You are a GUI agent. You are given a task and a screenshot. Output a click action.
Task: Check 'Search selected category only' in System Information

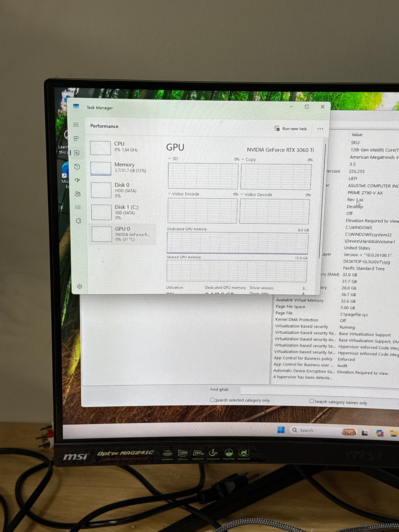(x=212, y=400)
